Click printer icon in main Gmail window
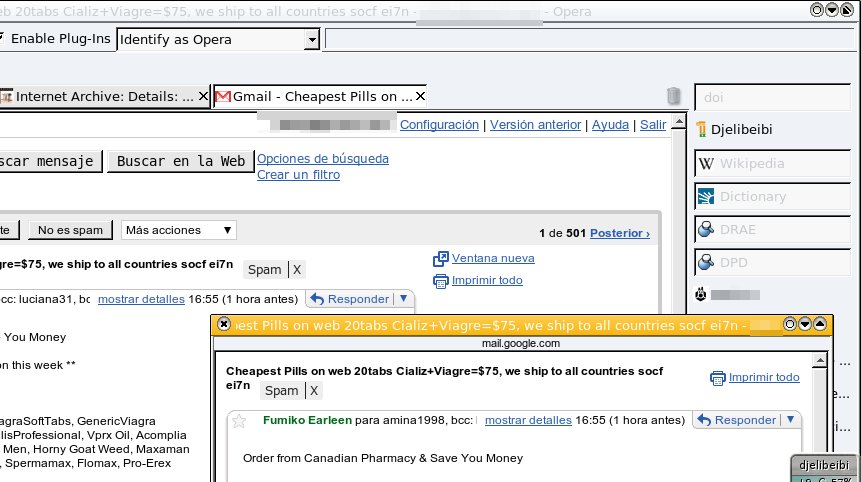This screenshot has width=861, height=482. [x=440, y=281]
